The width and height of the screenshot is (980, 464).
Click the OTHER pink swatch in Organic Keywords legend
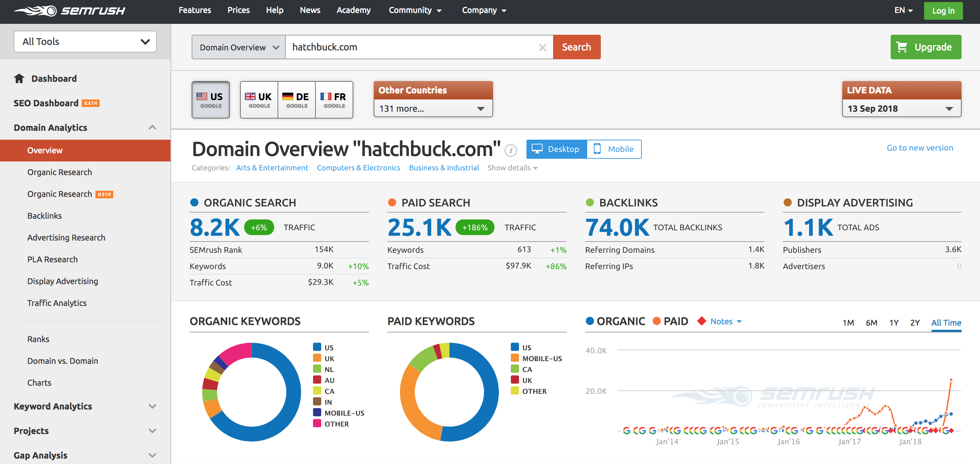(x=317, y=423)
